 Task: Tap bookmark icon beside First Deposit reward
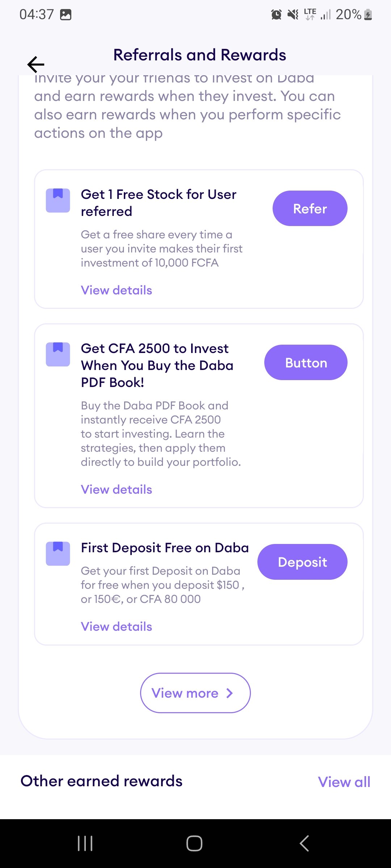[x=58, y=554]
